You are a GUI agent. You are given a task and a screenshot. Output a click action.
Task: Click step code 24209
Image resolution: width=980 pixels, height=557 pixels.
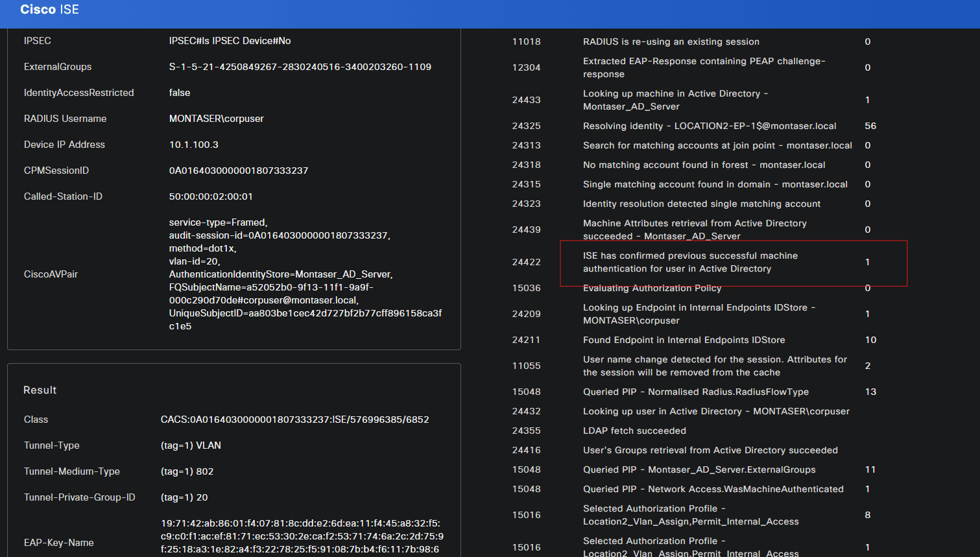click(526, 314)
